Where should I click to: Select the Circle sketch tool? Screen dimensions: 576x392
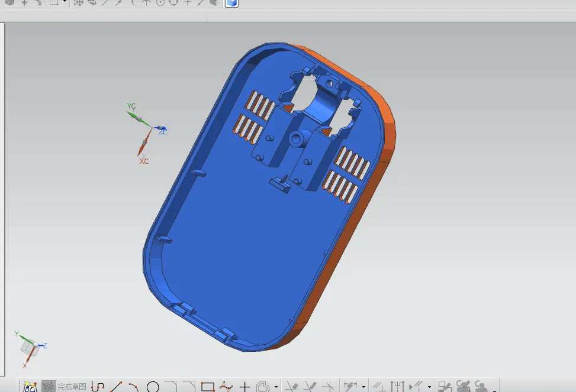(153, 387)
